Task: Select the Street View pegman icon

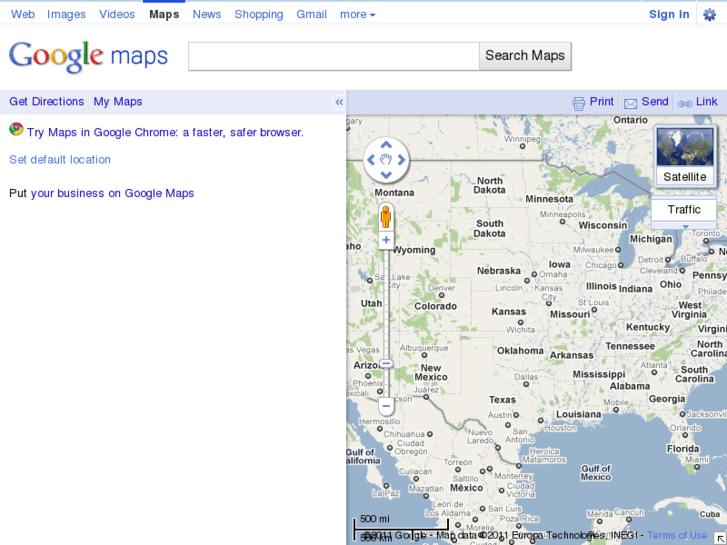Action: [x=386, y=217]
